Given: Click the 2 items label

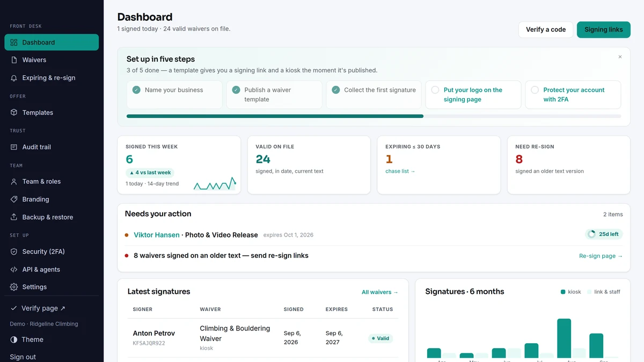Looking at the screenshot, I should click(x=613, y=215).
